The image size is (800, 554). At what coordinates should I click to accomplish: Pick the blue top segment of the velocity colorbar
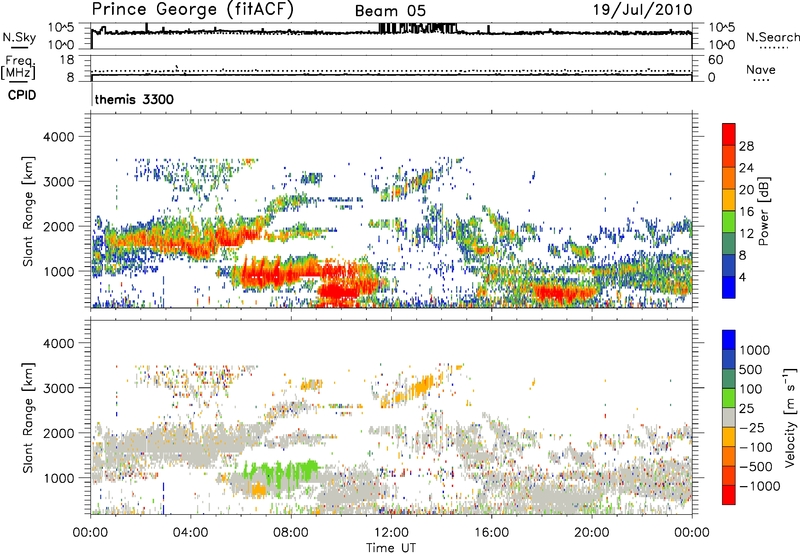[x=729, y=340]
